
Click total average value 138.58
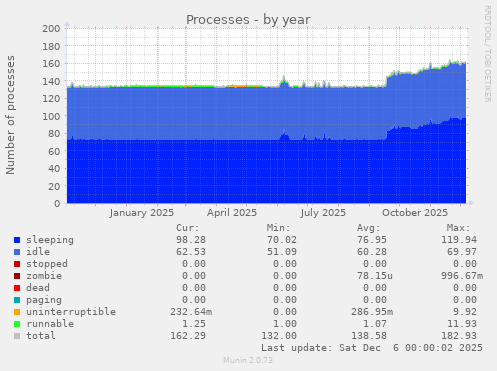369,336
